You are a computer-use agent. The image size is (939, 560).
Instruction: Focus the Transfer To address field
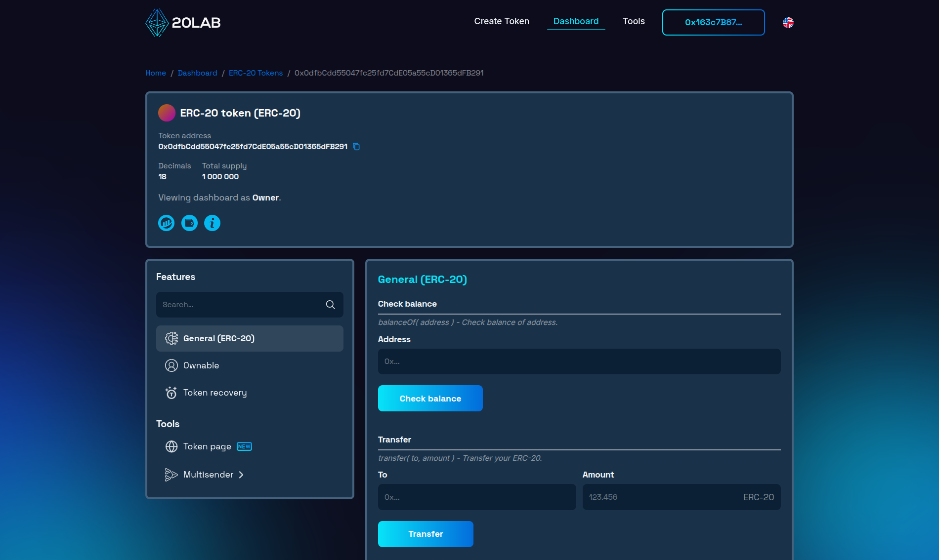(x=477, y=497)
